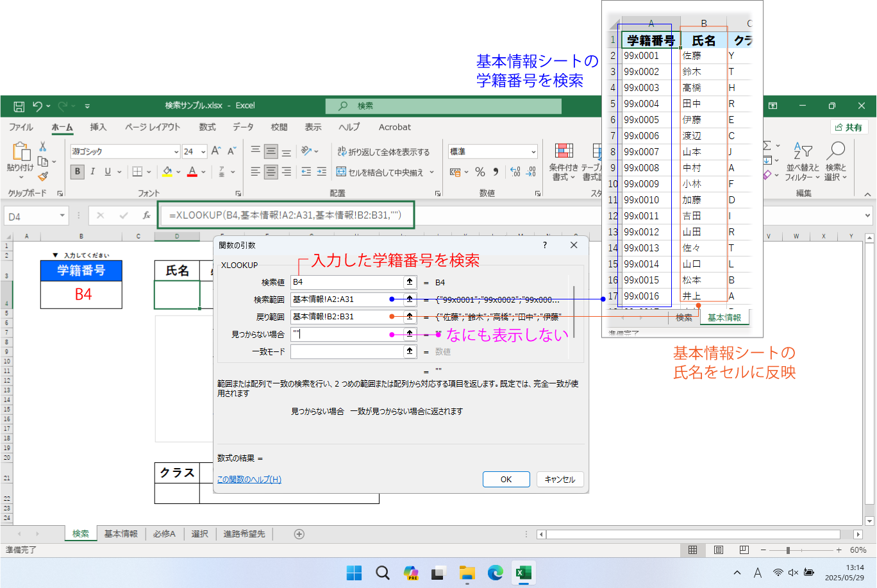Click the increase indent icon

click(322, 172)
